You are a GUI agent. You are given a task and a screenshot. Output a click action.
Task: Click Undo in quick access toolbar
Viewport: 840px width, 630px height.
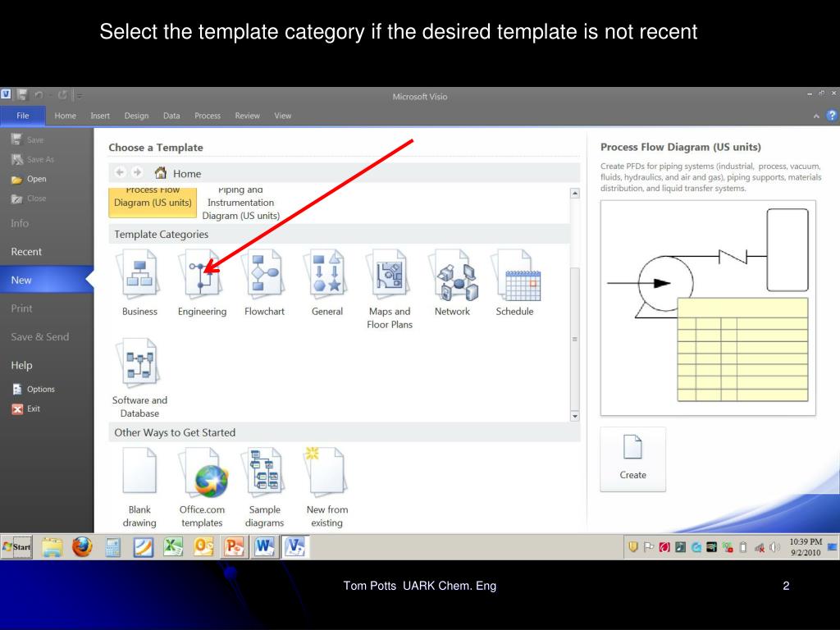[39, 95]
